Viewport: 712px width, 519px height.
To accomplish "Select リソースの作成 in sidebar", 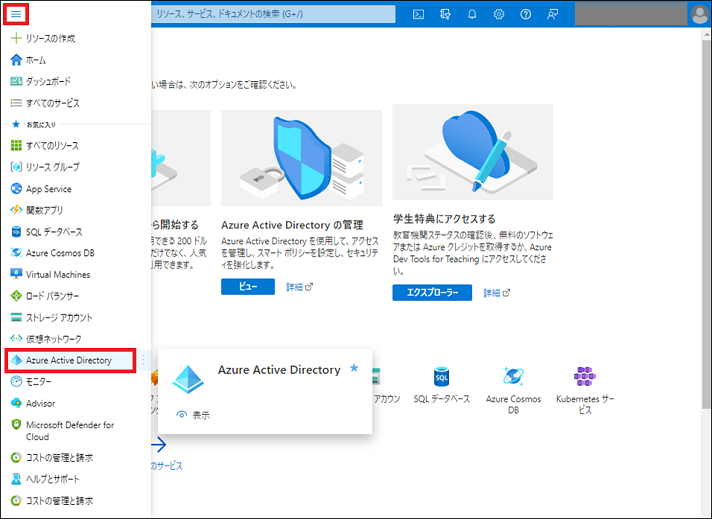I will tap(50, 38).
